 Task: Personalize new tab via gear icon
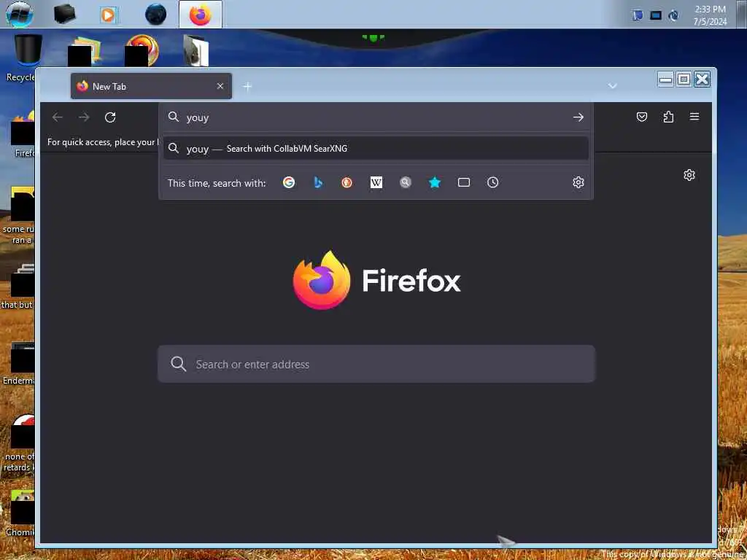click(x=689, y=175)
